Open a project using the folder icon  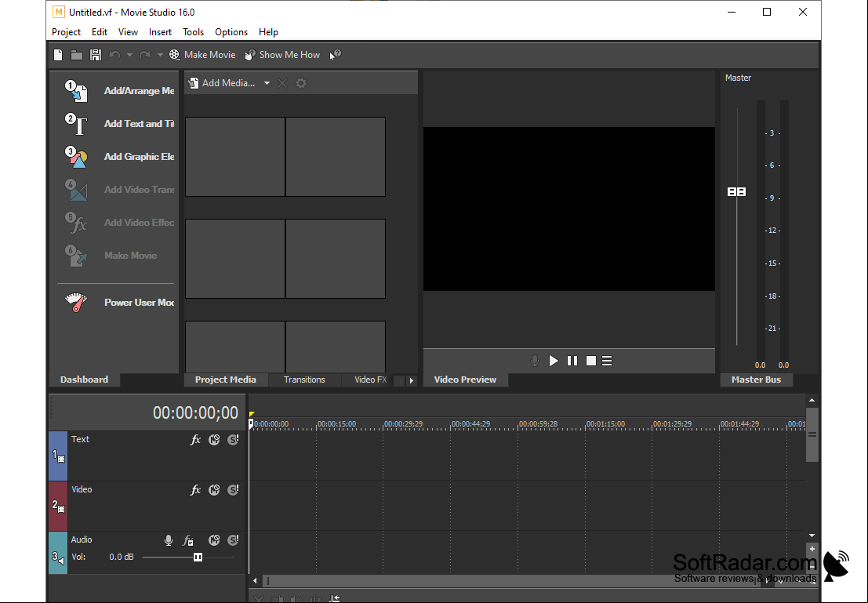(x=77, y=55)
